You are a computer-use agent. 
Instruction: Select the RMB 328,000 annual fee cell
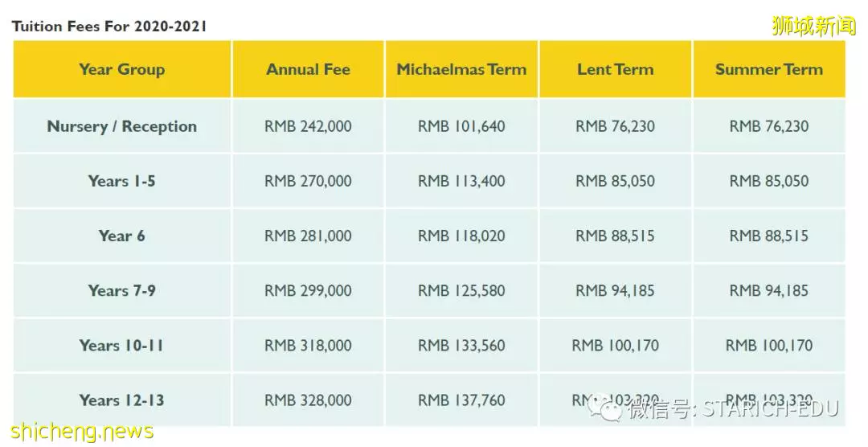point(309,400)
